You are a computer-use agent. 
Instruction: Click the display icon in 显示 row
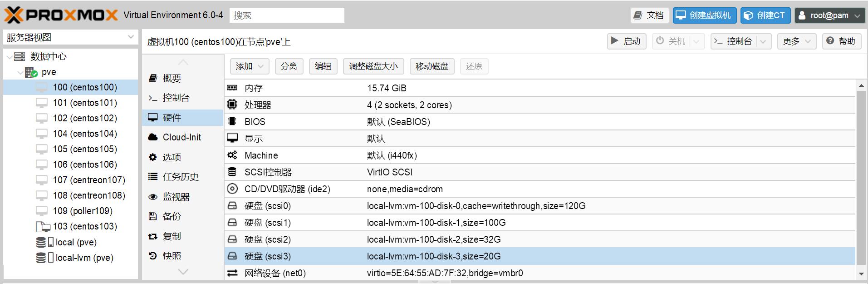[232, 138]
